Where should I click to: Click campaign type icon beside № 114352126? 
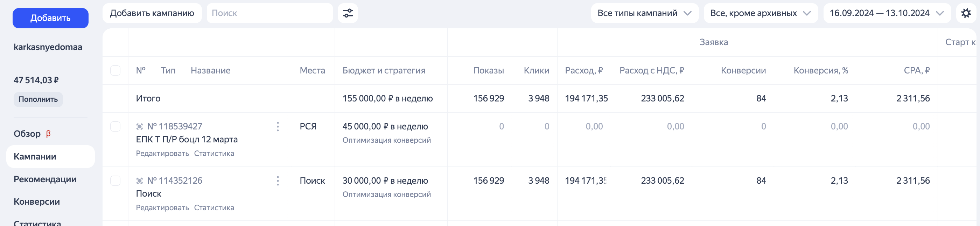139,180
